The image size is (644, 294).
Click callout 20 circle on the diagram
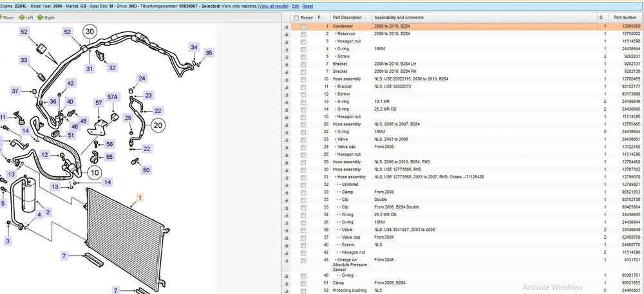point(156,126)
